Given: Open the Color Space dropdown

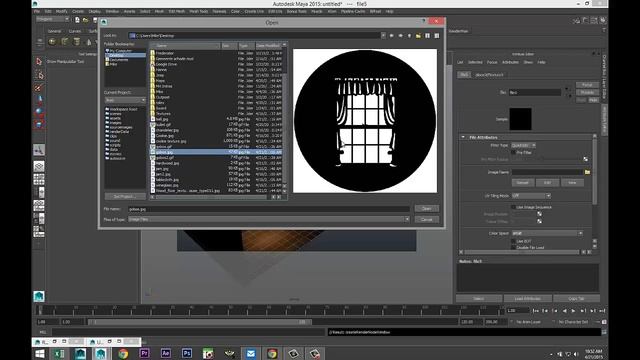Looking at the screenshot, I should coord(547,233).
